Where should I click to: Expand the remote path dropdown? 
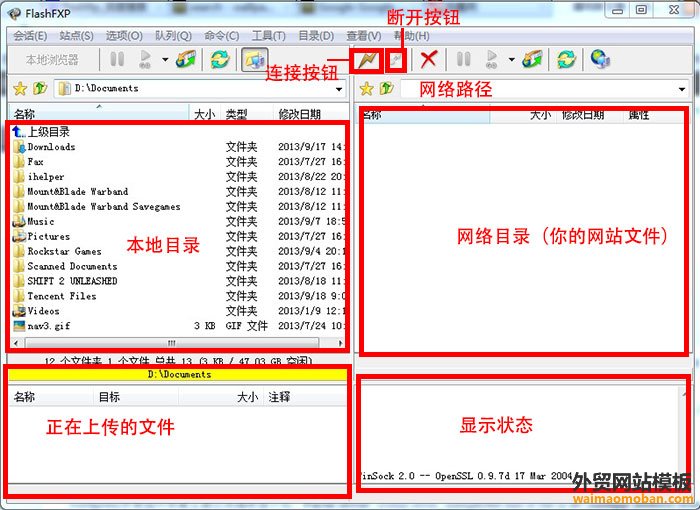click(x=682, y=89)
